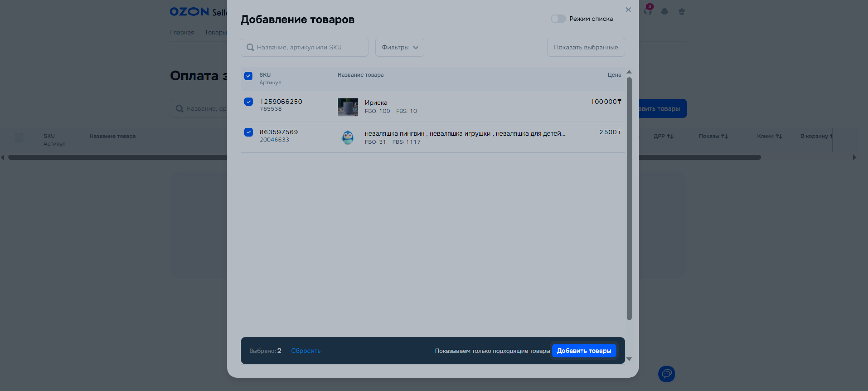Click the background horizontal scrollbar right arrow
Image resolution: width=868 pixels, height=391 pixels.
coord(855,157)
